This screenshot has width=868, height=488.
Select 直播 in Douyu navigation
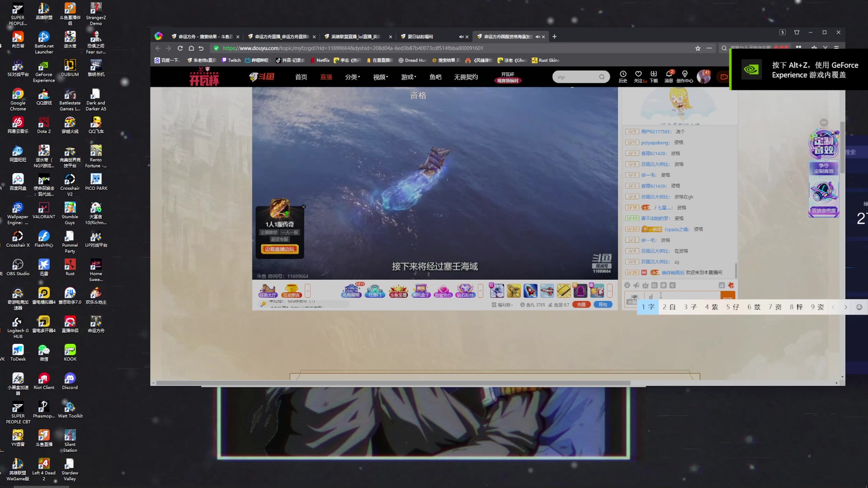[x=326, y=77]
